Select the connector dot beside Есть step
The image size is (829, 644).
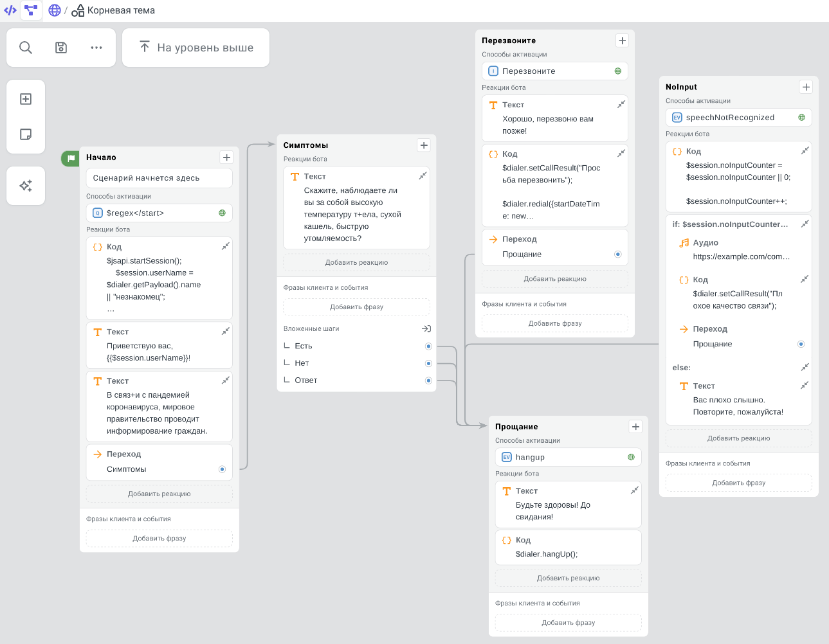pos(428,346)
